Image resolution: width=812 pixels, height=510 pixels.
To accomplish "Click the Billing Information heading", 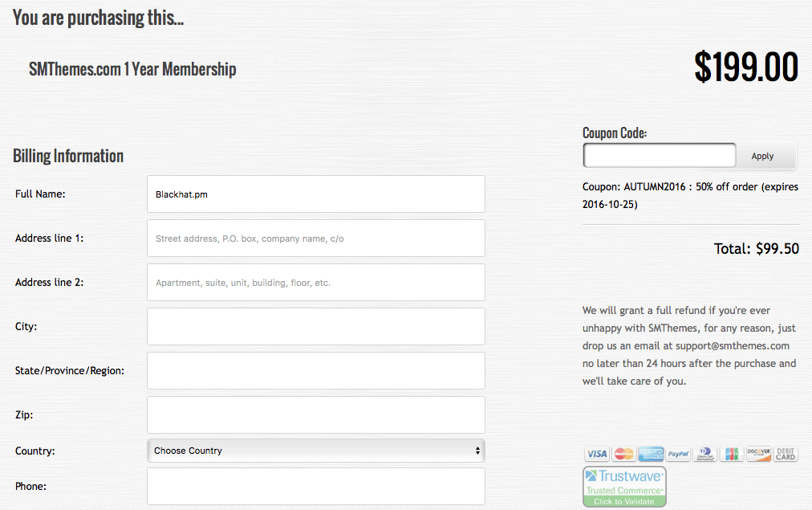I will click(68, 156).
